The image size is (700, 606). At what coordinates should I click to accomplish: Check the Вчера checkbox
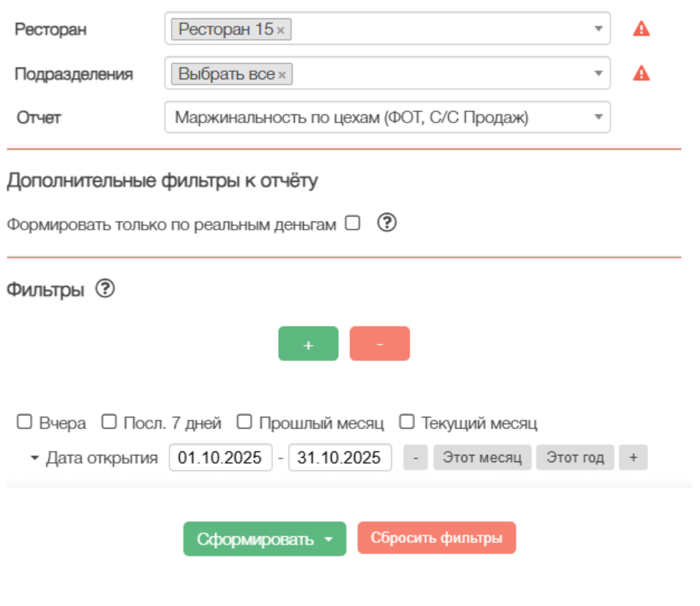(x=25, y=422)
